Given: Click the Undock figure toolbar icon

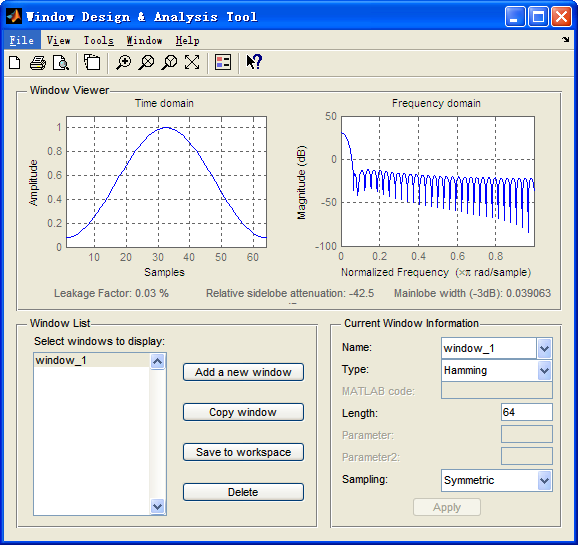Looking at the screenshot, I should click(92, 62).
